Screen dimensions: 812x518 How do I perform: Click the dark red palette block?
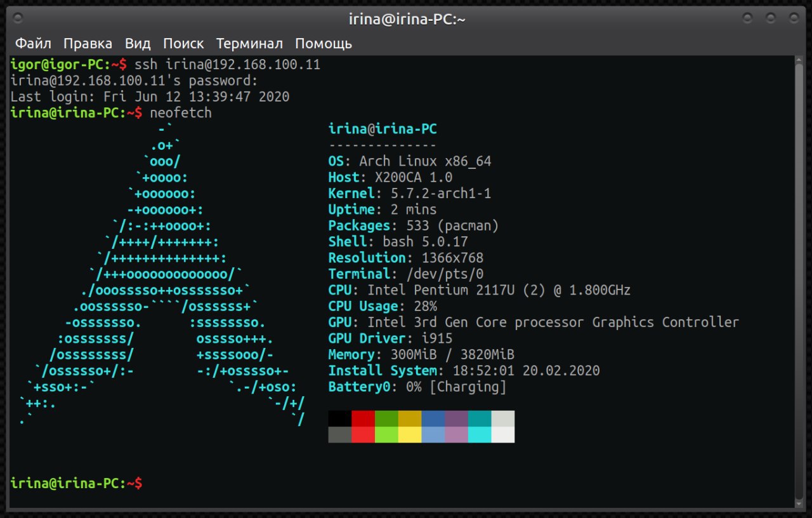tap(363, 418)
